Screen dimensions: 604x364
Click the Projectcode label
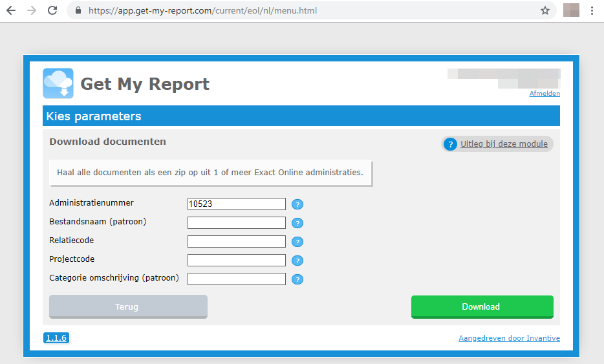72,259
